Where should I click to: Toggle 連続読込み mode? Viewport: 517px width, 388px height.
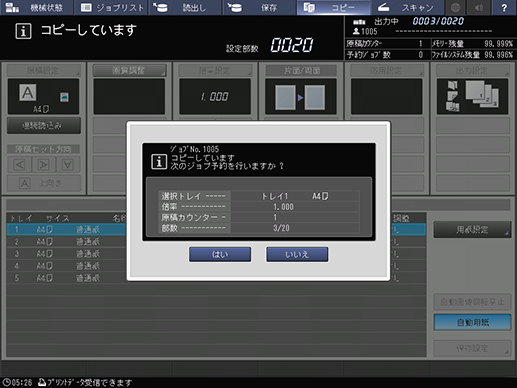(x=44, y=125)
